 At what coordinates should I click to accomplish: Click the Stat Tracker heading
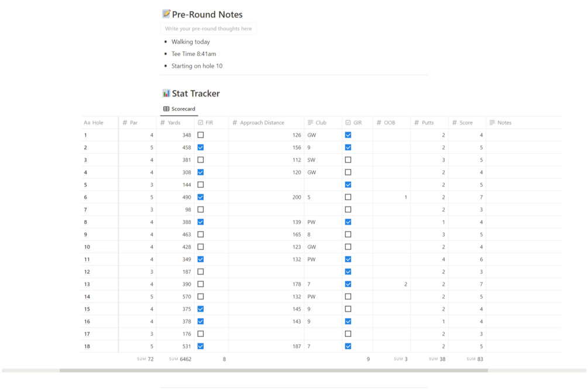[x=196, y=94]
